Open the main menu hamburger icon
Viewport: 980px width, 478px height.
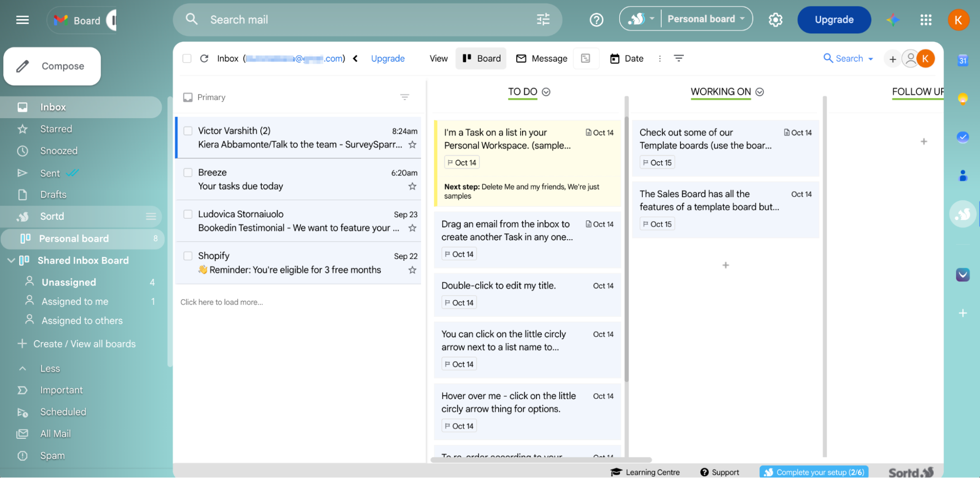coord(23,20)
